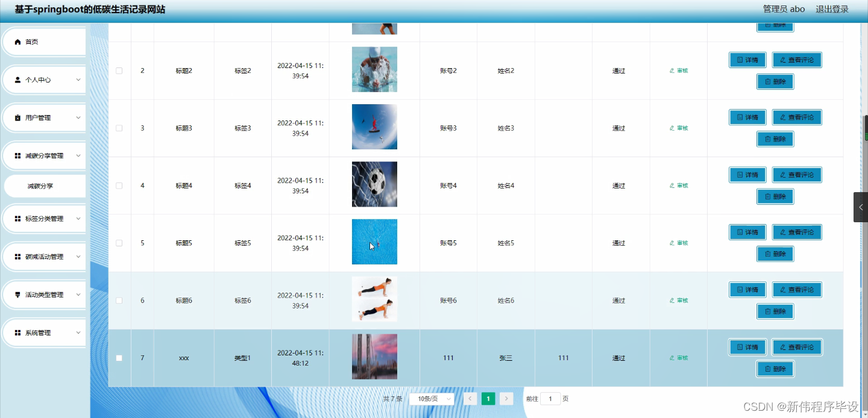This screenshot has height=418, width=868.
Task: Click the clipboard icon beside 用户管理
Action: (x=17, y=118)
